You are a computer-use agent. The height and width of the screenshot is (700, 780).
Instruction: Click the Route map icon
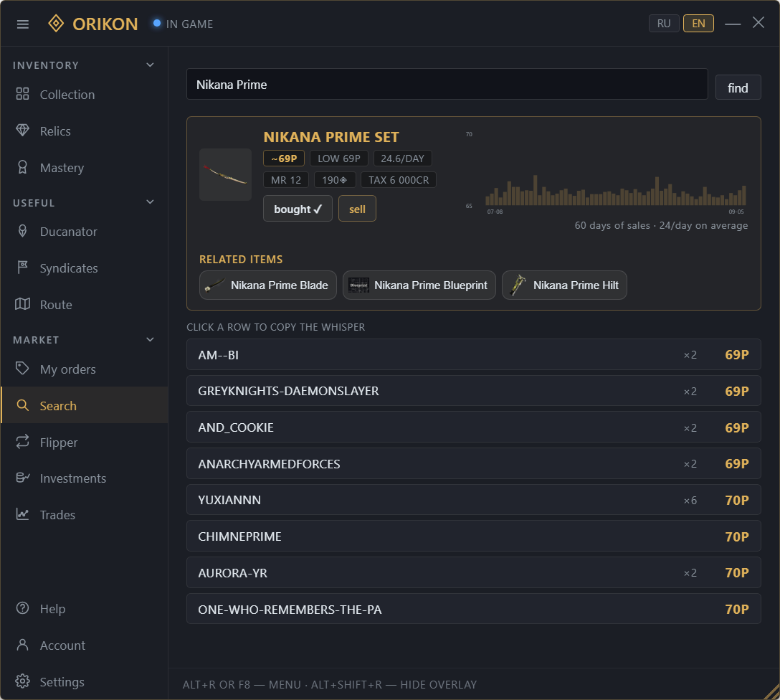[x=22, y=304]
